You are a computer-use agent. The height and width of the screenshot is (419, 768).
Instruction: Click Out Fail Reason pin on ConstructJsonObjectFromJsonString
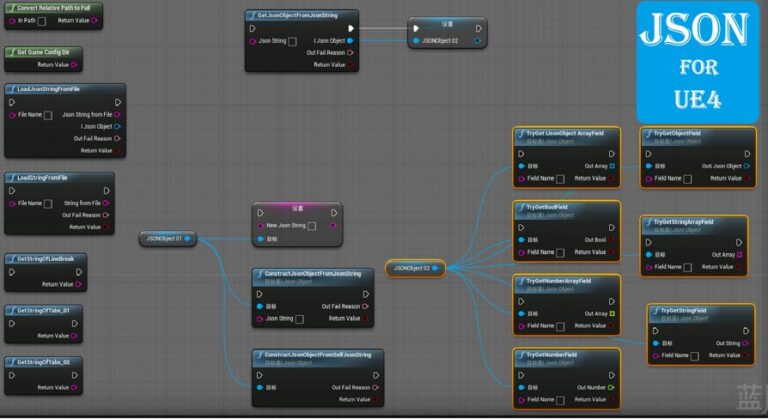[x=365, y=306]
